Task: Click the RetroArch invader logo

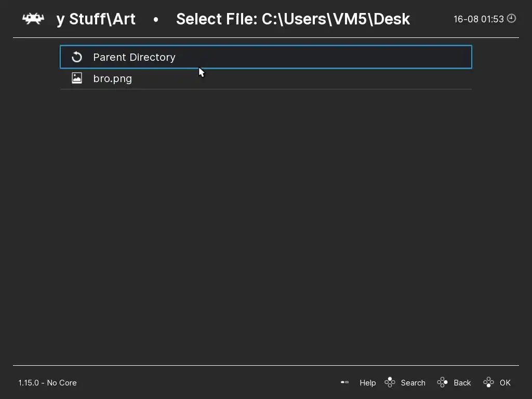Action: pos(33,19)
